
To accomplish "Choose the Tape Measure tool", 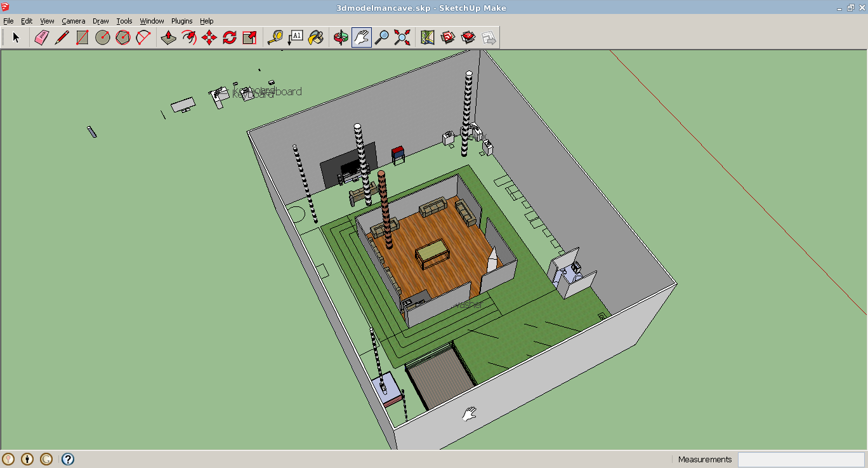I will [x=275, y=37].
